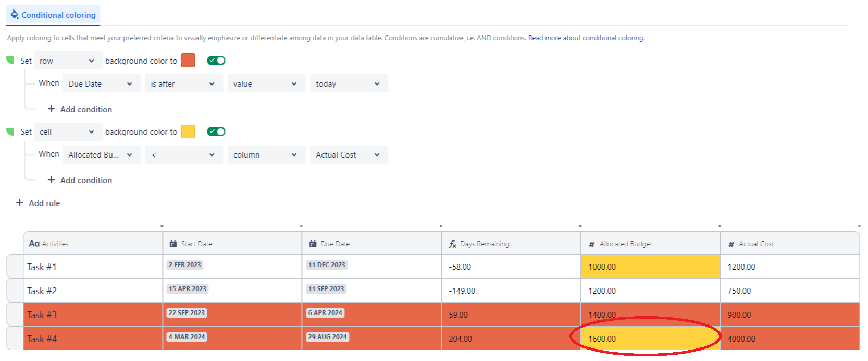Switch to the Conditional coloring tab
Image resolution: width=868 pixels, height=361 pixels.
[53, 15]
